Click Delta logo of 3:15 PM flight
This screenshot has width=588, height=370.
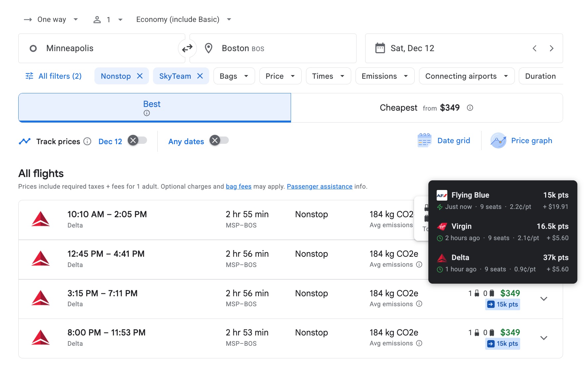[x=41, y=298]
